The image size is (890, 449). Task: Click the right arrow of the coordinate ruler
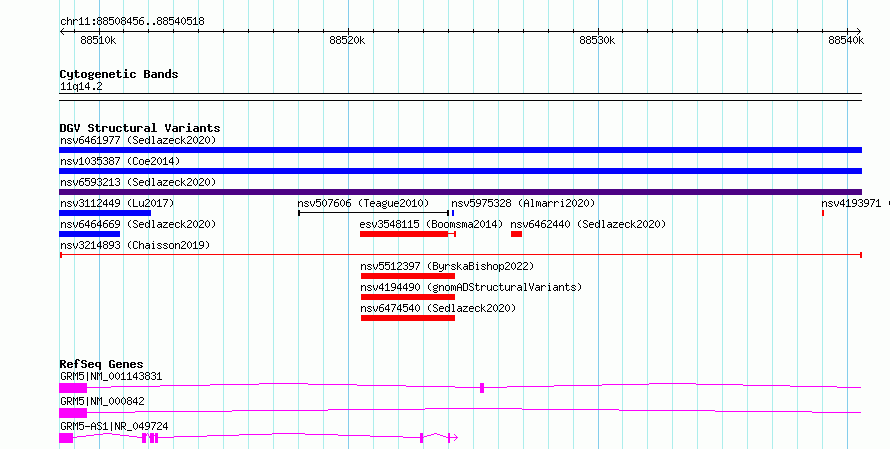[858, 31]
